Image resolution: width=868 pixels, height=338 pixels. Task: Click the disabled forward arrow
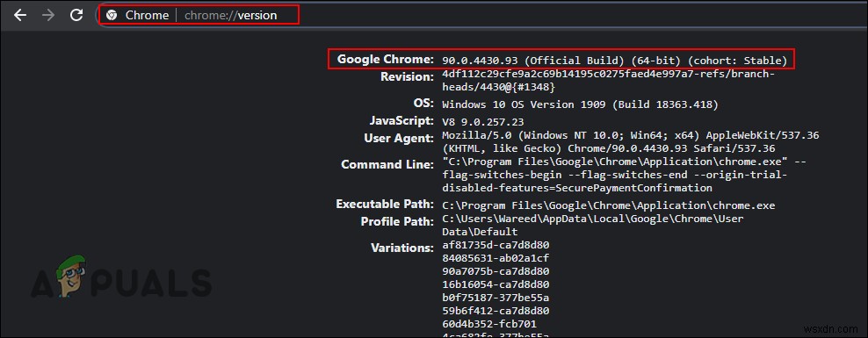[48, 15]
